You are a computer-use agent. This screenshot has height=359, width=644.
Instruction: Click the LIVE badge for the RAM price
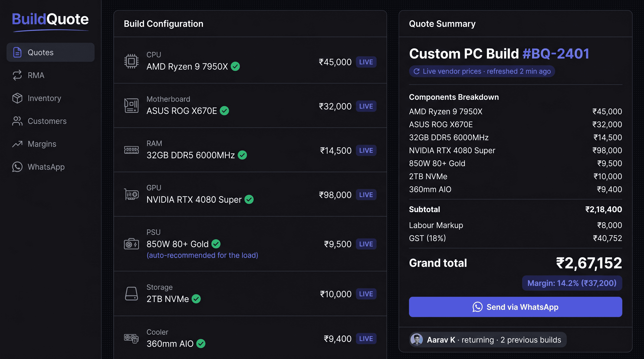pyautogui.click(x=366, y=151)
